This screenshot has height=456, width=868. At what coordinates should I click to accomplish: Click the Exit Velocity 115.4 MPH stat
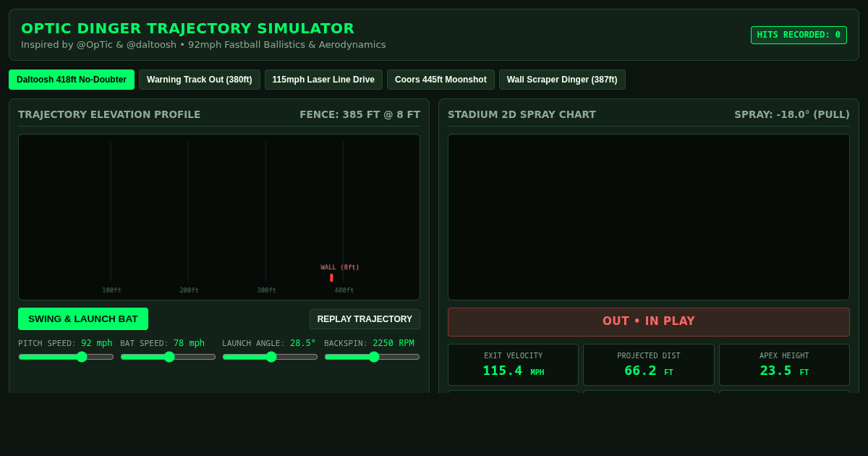coord(513,365)
